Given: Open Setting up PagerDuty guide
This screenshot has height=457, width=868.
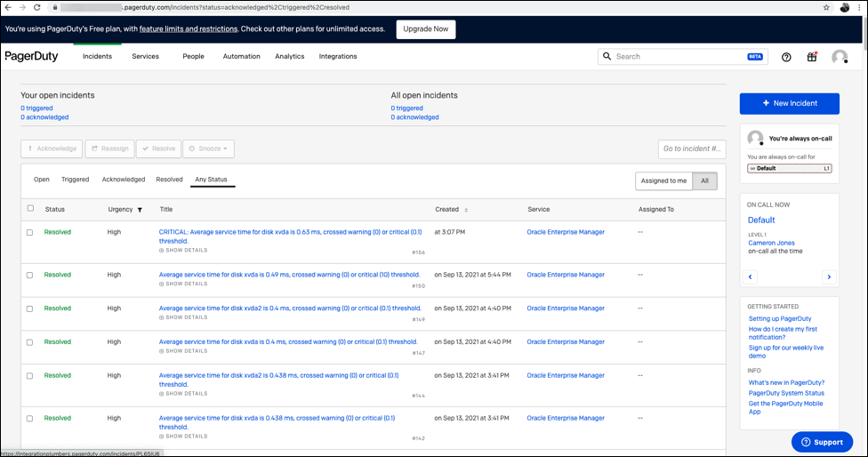Looking at the screenshot, I should 780,318.
